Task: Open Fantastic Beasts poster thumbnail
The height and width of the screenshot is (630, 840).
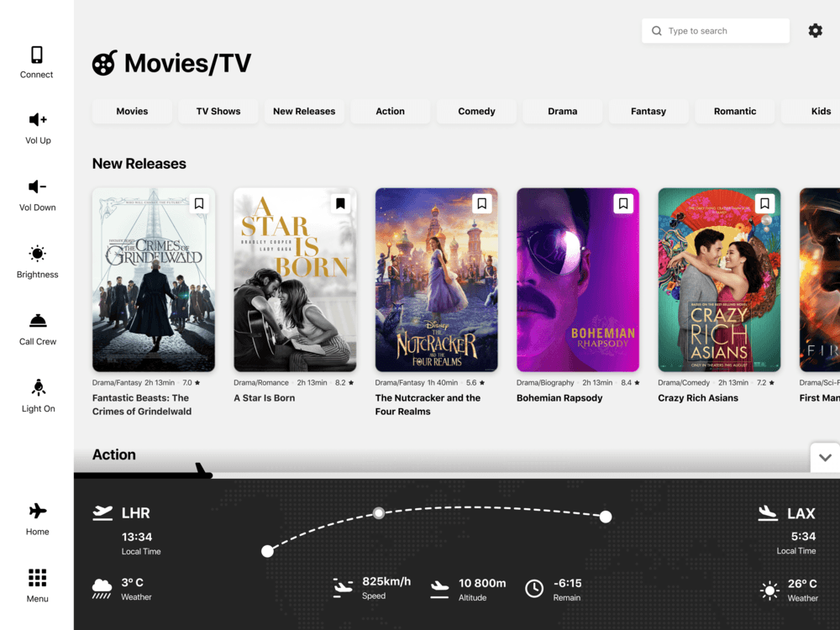Action: click(153, 280)
